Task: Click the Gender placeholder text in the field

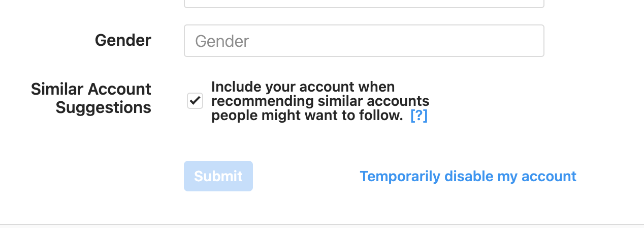Action: pos(222,41)
